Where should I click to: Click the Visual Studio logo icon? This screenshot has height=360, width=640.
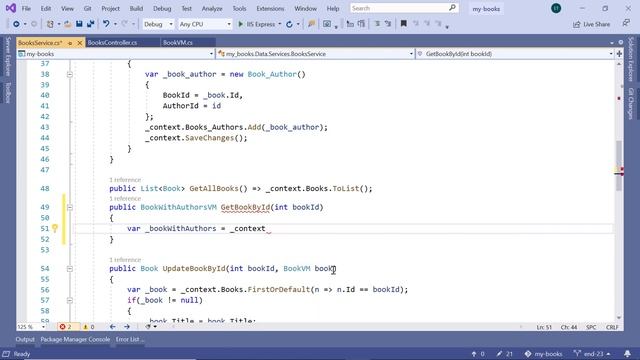tap(11, 8)
